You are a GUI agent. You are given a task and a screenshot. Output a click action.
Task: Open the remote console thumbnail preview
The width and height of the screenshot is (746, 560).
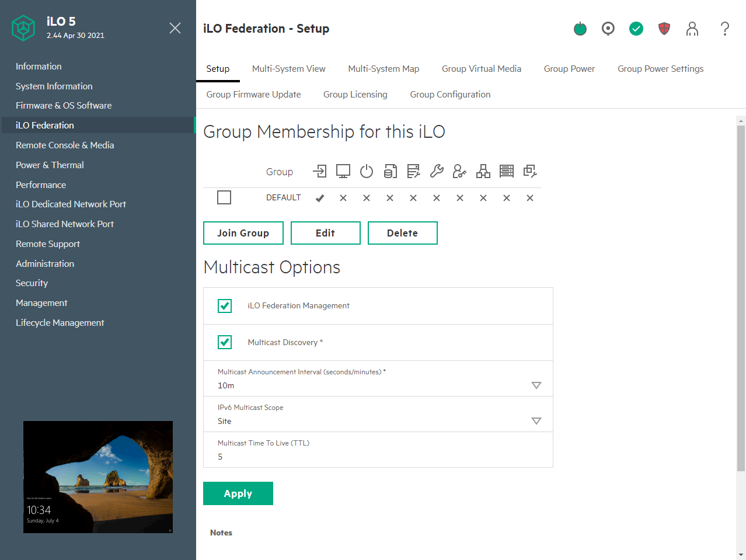[98, 477]
